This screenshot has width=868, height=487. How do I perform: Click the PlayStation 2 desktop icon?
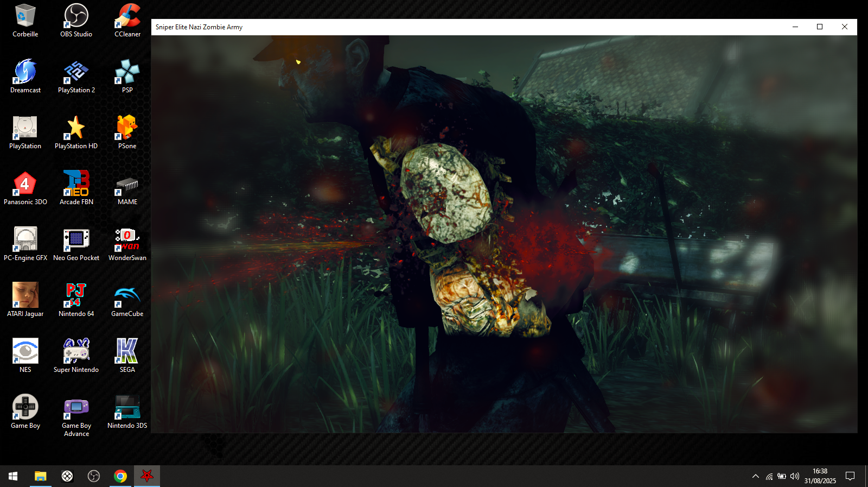point(76,77)
